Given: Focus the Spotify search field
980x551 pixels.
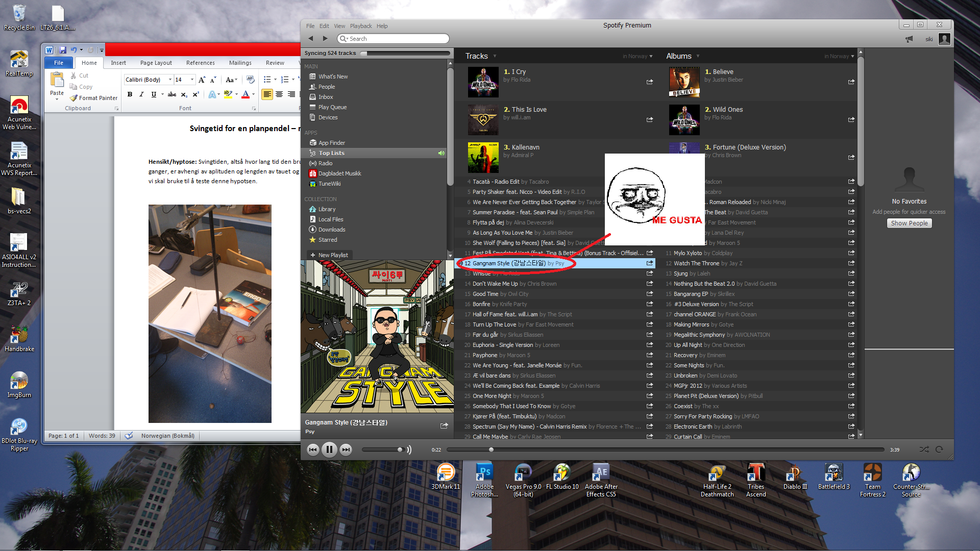Looking at the screenshot, I should point(393,39).
